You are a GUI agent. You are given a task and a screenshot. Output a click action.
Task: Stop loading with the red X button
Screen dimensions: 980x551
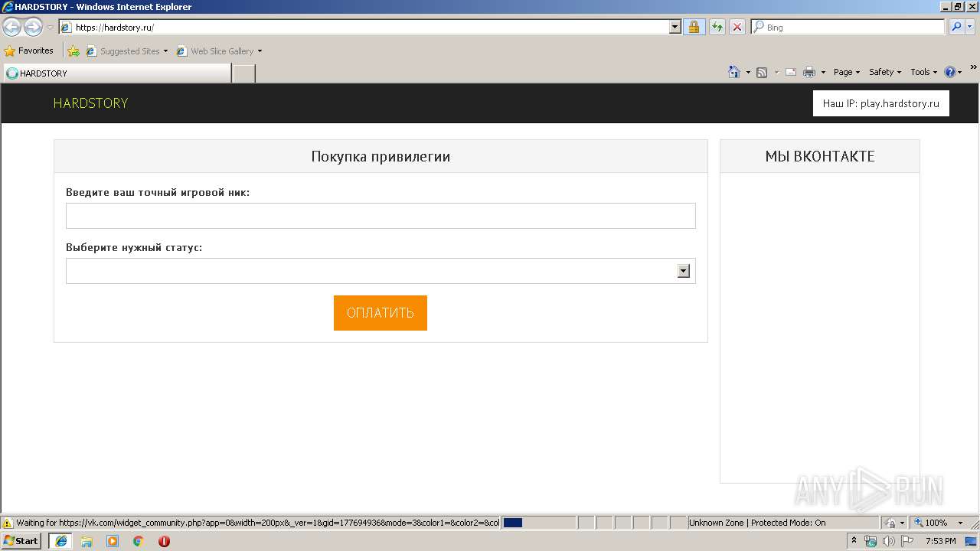point(737,27)
